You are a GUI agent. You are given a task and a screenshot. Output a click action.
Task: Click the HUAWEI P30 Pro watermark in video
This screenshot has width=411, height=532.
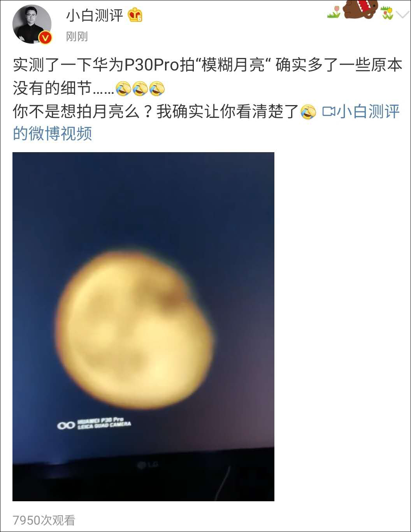[94, 424]
